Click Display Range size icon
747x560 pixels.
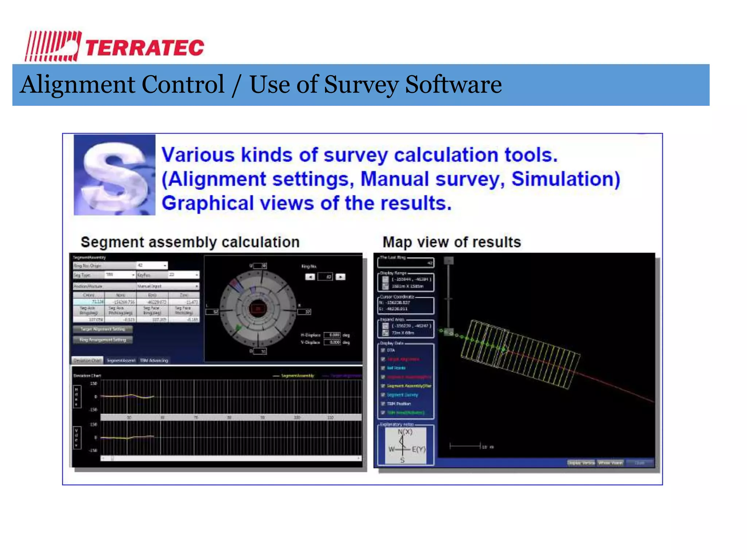tap(385, 287)
